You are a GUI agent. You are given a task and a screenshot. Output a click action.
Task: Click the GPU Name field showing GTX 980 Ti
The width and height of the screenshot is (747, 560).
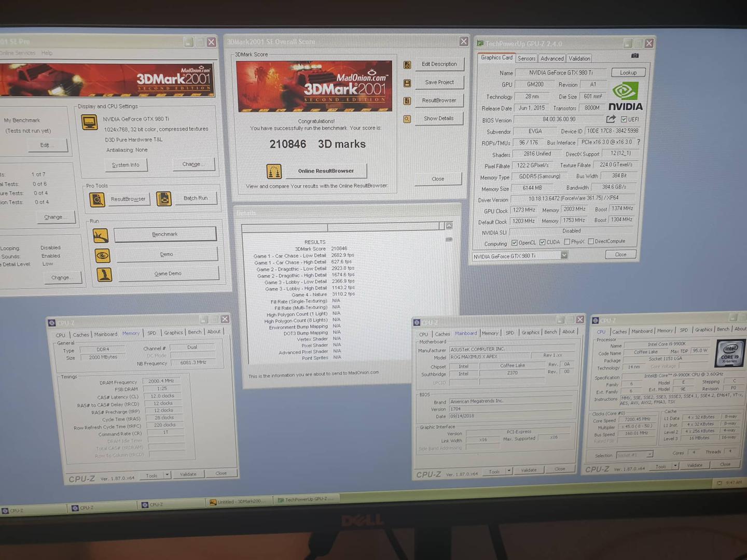(x=561, y=73)
